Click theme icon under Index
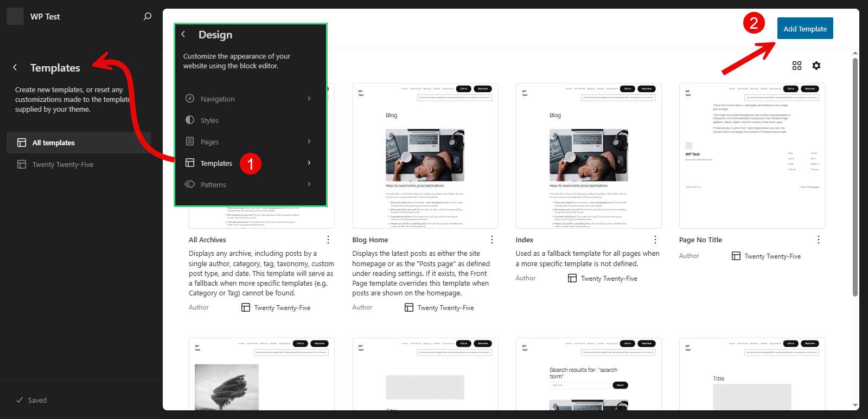 572,278
